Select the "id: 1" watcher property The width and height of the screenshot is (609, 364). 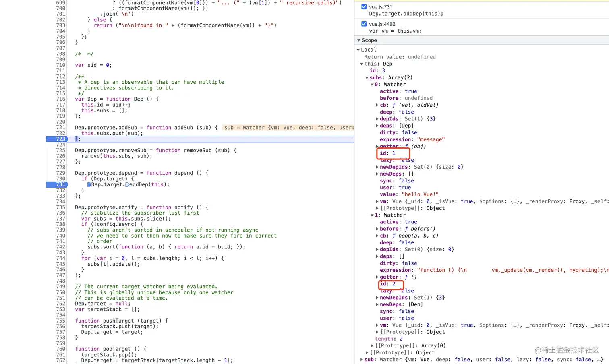pos(387,153)
